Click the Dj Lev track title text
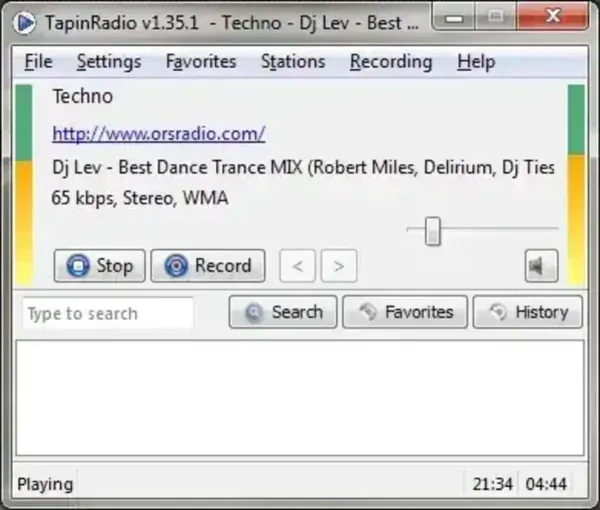This screenshot has width=600, height=510. [x=303, y=167]
